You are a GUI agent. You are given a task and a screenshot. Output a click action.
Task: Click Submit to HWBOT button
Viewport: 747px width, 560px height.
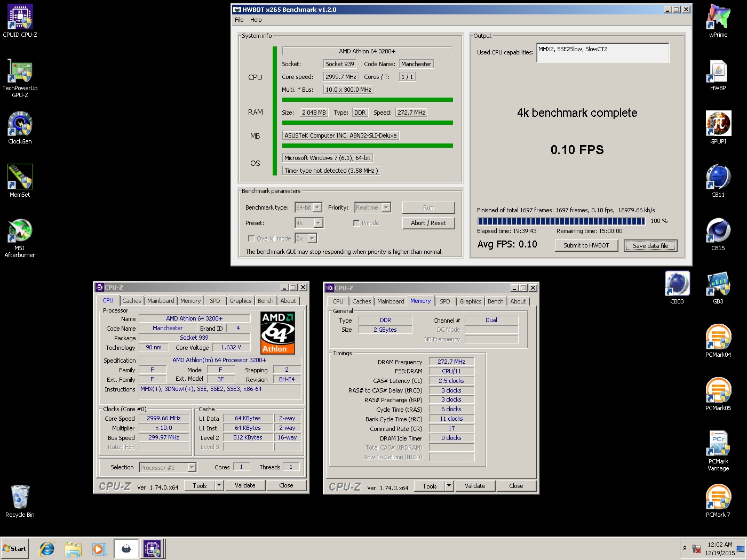(x=586, y=245)
